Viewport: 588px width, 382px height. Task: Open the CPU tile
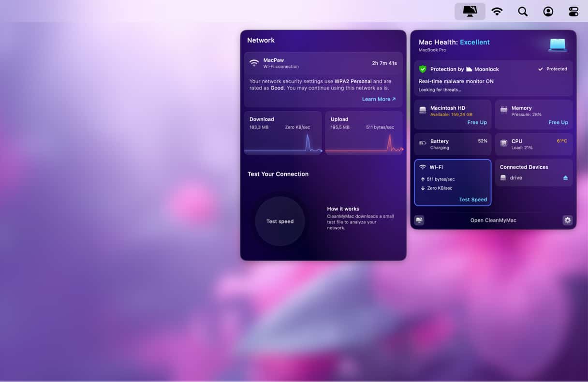(534, 144)
